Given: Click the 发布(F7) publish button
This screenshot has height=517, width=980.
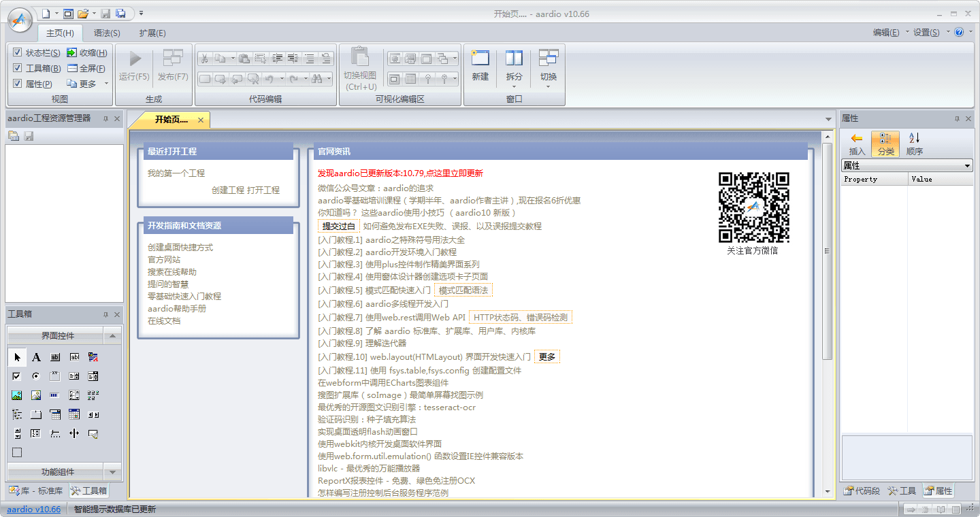Looking at the screenshot, I should click(x=173, y=65).
